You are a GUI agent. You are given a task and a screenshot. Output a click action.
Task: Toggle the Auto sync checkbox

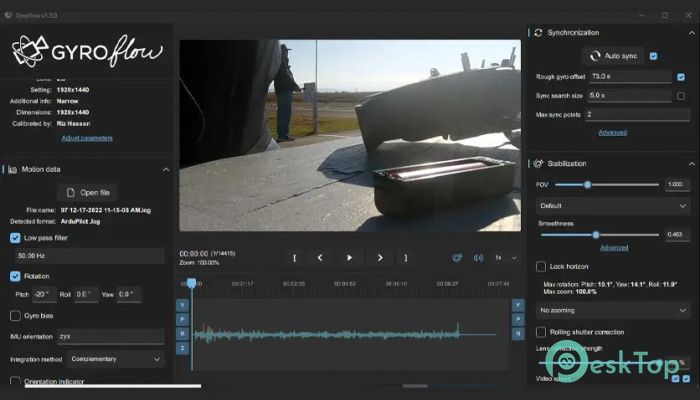pyautogui.click(x=654, y=56)
